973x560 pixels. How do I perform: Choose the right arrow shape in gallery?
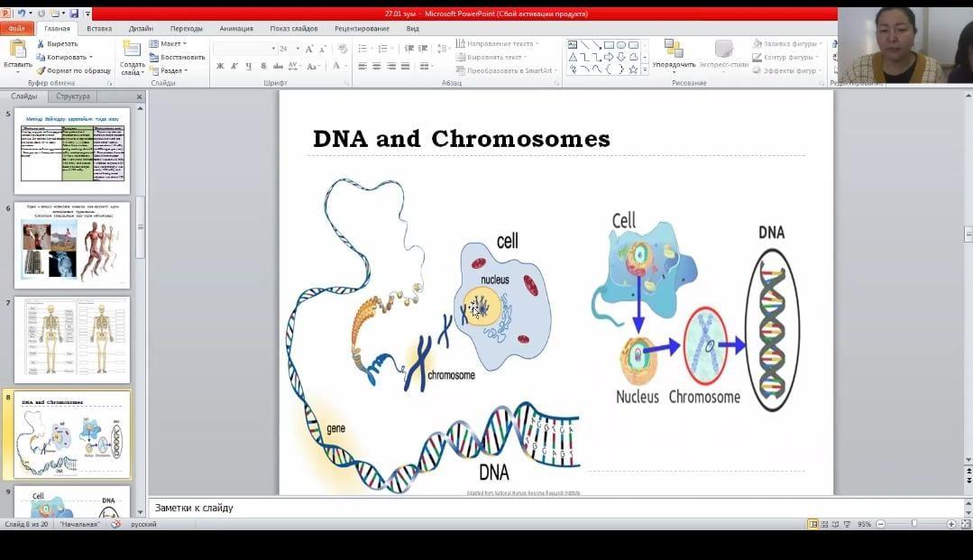pyautogui.click(x=609, y=57)
